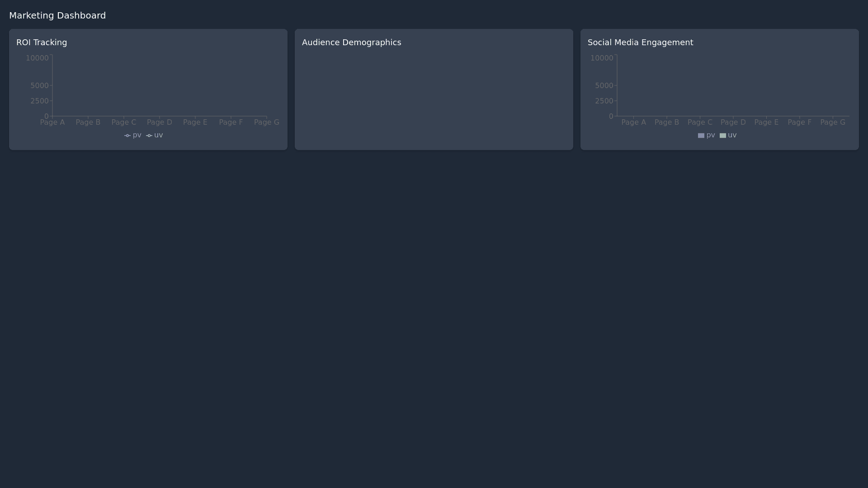Click Page A label on ROI Tracking axis
The image size is (868, 488).
pyautogui.click(x=52, y=122)
